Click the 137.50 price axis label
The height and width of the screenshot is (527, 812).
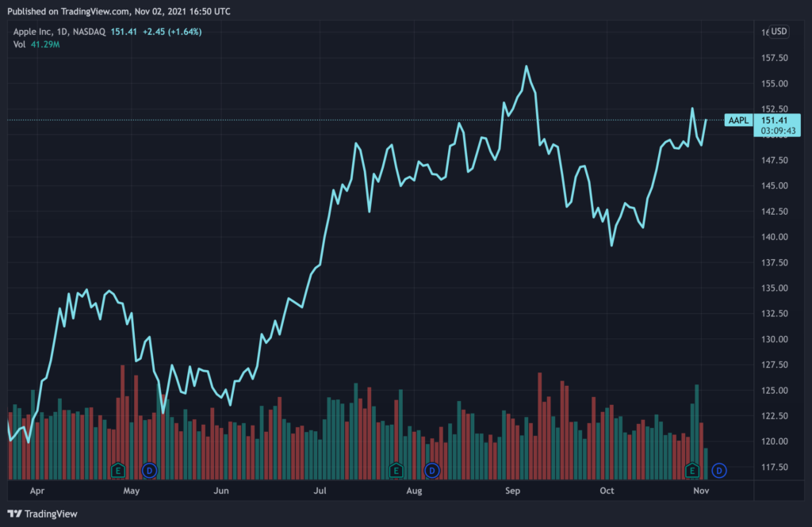774,262
